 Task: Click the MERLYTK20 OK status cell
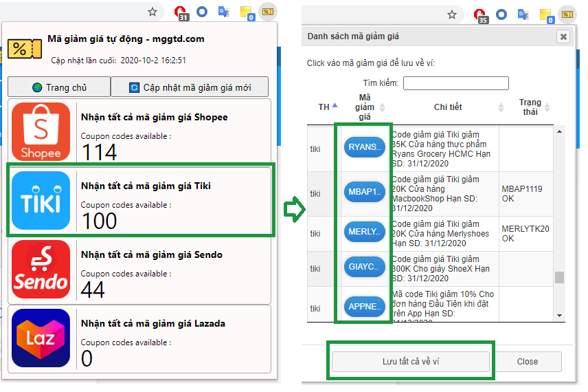[525, 234]
